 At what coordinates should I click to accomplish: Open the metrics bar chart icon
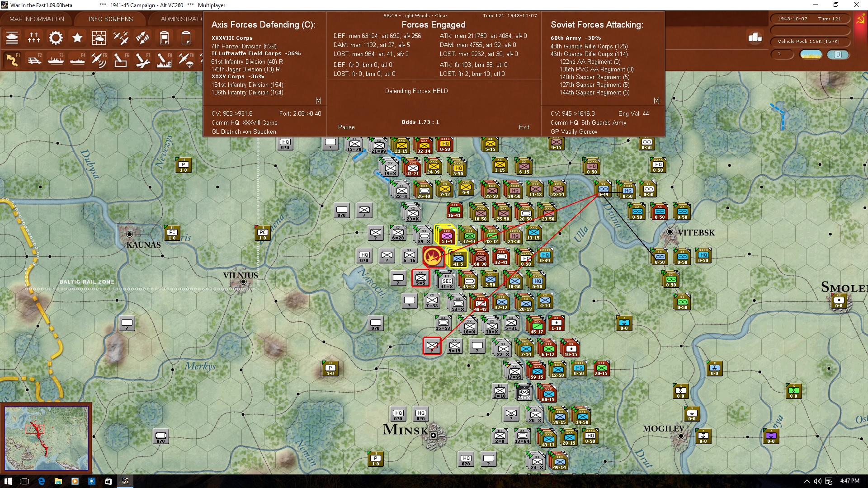click(x=755, y=38)
